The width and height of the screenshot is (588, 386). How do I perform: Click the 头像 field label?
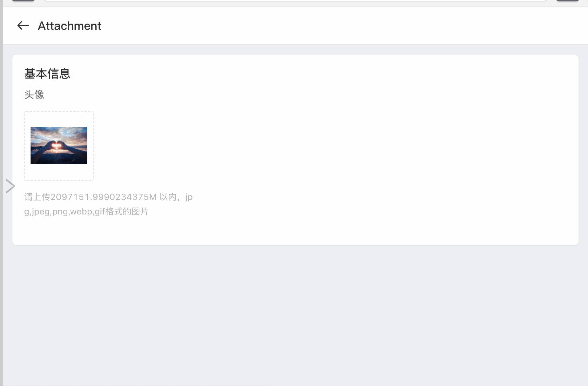34,95
